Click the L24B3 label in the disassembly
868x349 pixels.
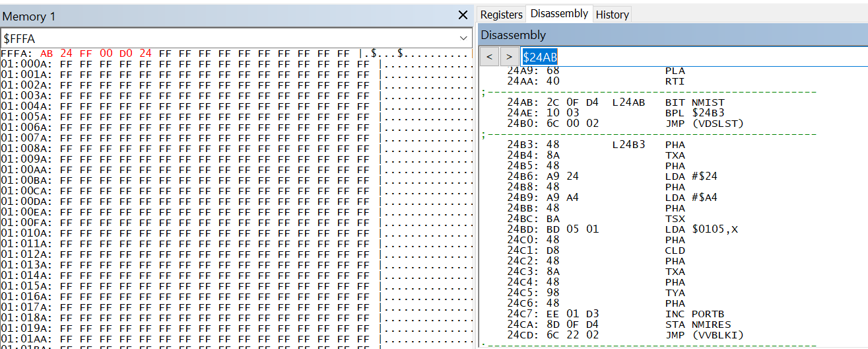pyautogui.click(x=628, y=145)
